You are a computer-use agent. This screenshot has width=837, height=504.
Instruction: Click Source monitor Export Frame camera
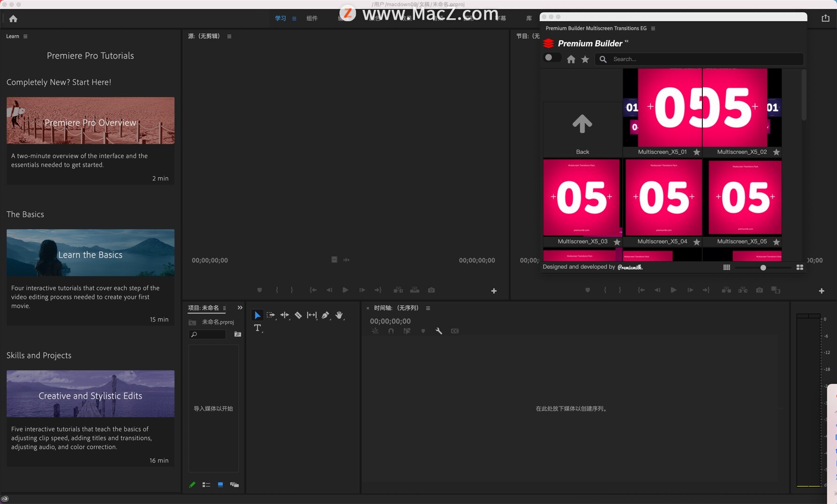pyautogui.click(x=431, y=290)
